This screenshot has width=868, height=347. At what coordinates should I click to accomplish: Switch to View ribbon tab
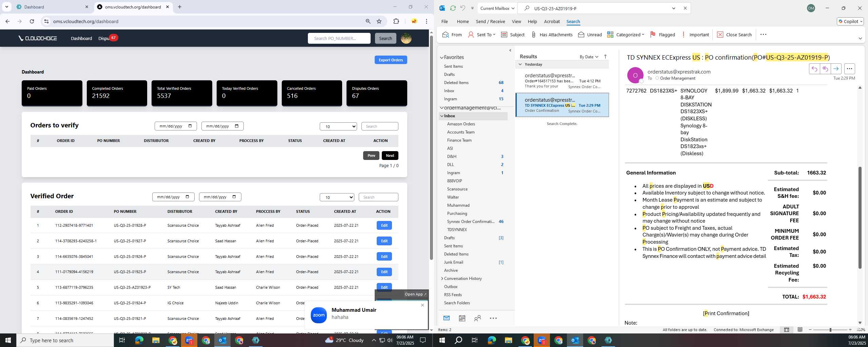[x=516, y=21]
